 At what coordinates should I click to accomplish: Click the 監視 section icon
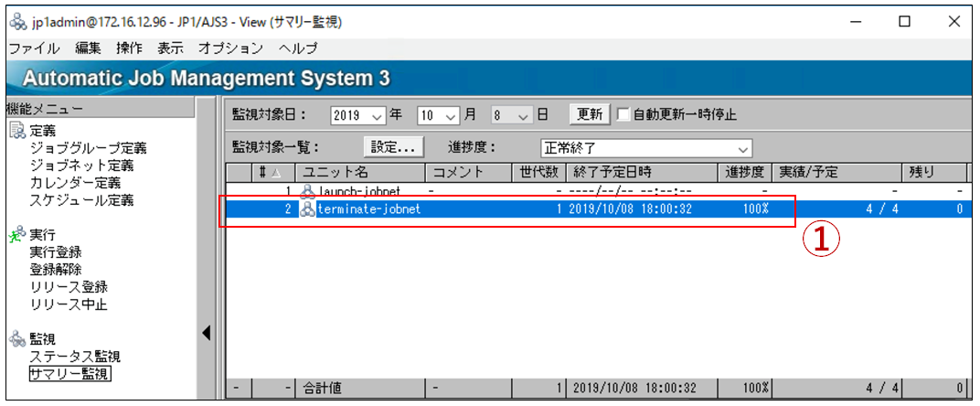point(16,338)
